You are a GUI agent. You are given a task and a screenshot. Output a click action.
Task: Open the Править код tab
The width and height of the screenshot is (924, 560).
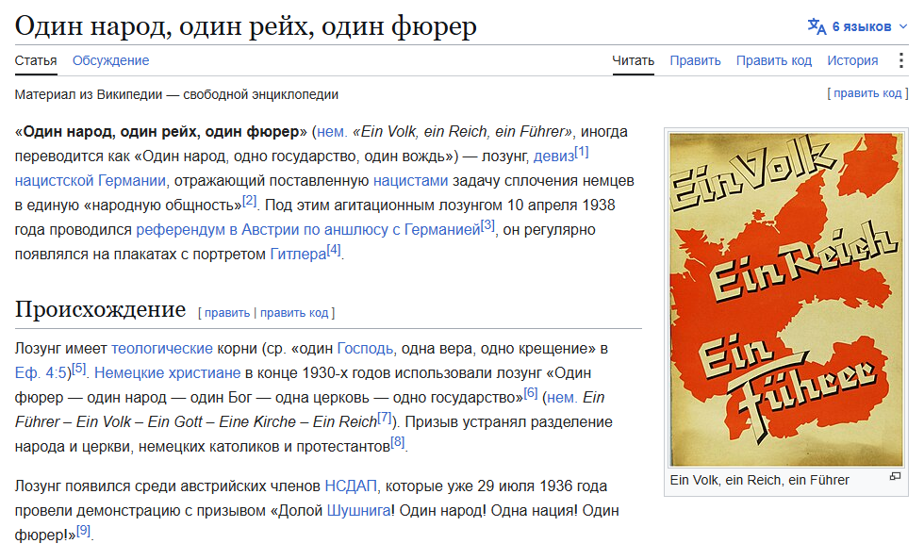(x=774, y=60)
